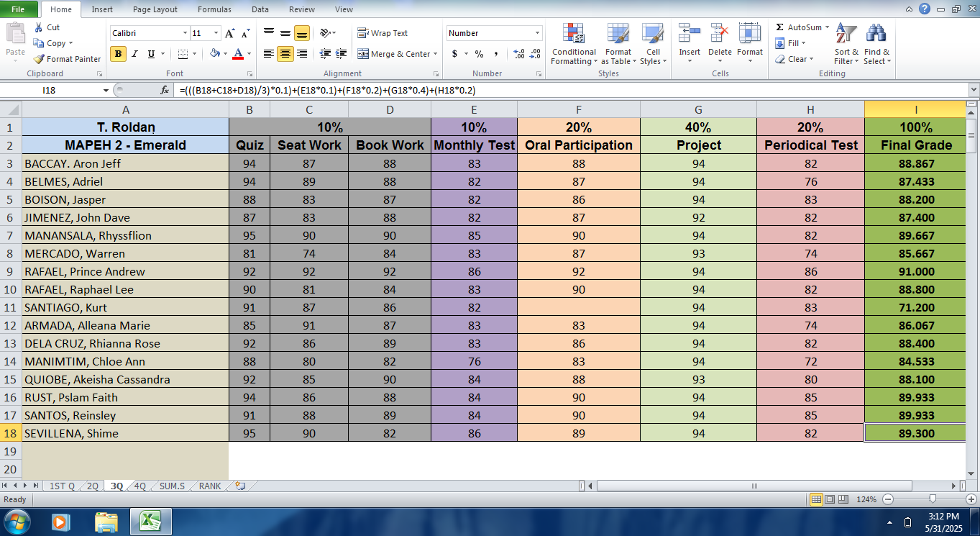Decrease the cell indent
The width and height of the screenshot is (980, 536).
coord(325,54)
